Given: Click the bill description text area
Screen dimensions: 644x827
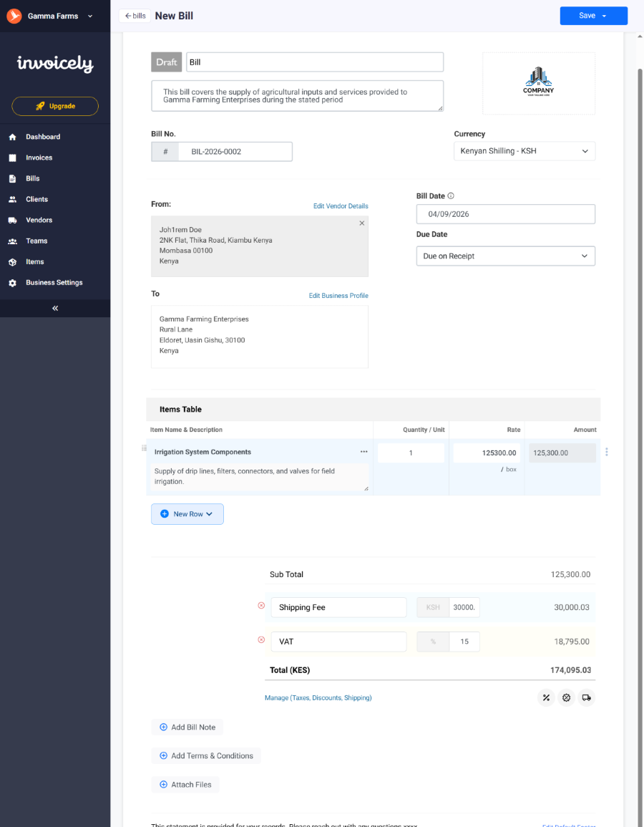Looking at the screenshot, I should point(297,96).
